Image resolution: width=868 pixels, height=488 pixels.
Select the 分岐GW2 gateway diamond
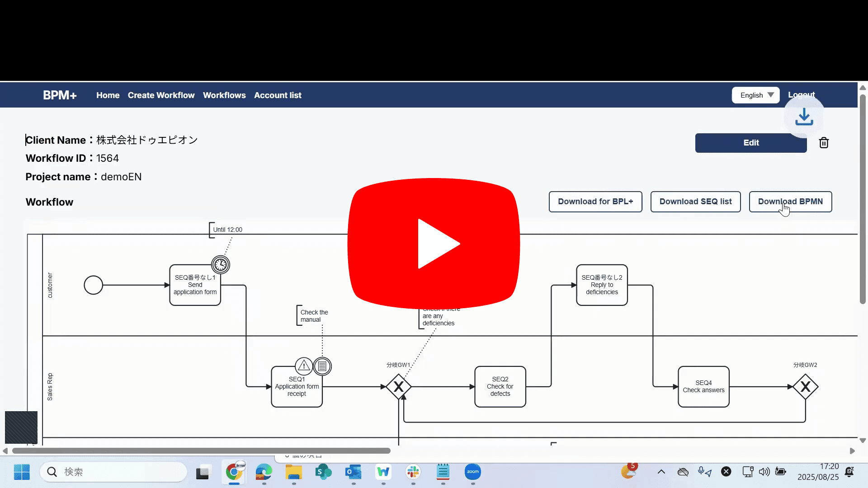[805, 387]
